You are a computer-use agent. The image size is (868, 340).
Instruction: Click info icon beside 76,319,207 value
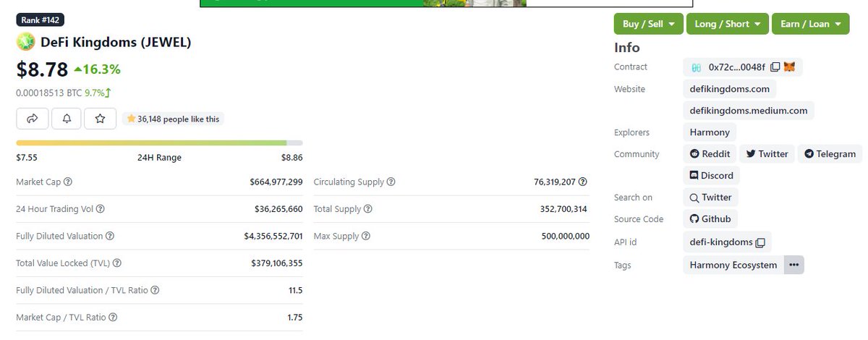point(582,182)
